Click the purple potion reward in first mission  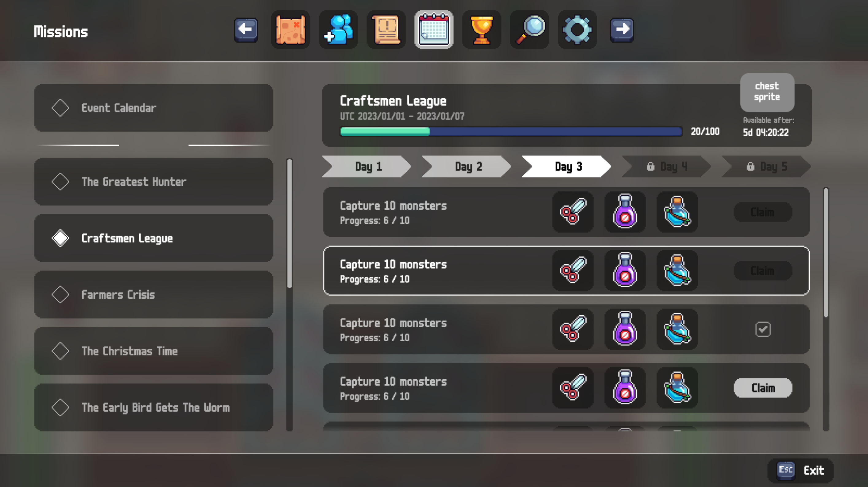(625, 212)
